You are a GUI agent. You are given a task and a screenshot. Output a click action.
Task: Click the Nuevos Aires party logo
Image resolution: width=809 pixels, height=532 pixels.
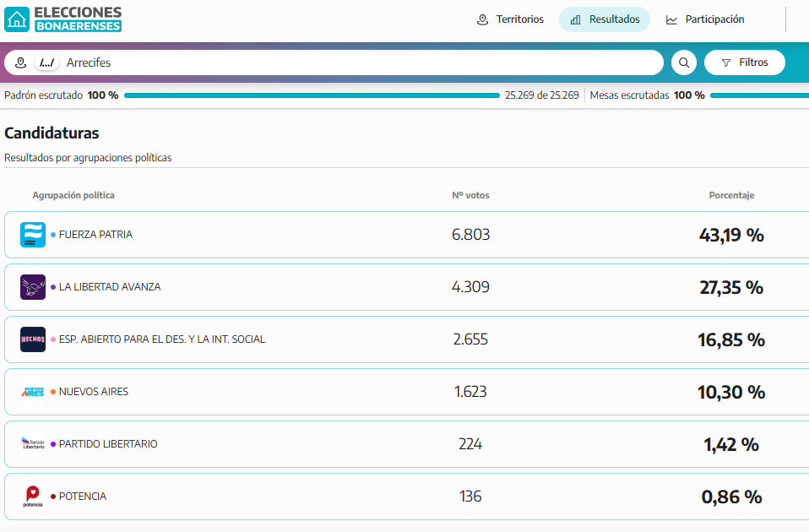click(33, 392)
